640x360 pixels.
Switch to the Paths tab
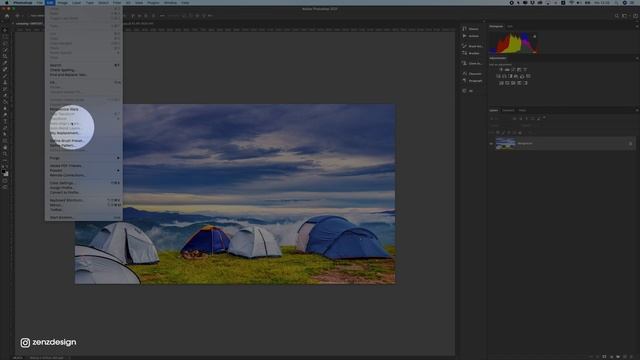(x=522, y=110)
